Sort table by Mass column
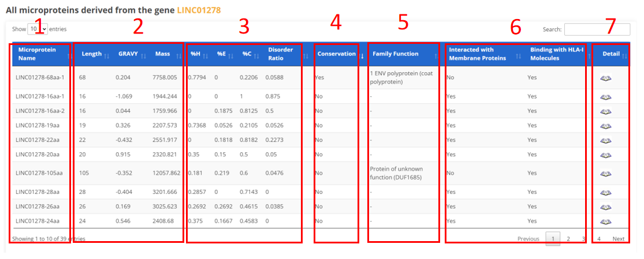This screenshot has width=644, height=259. click(x=162, y=54)
